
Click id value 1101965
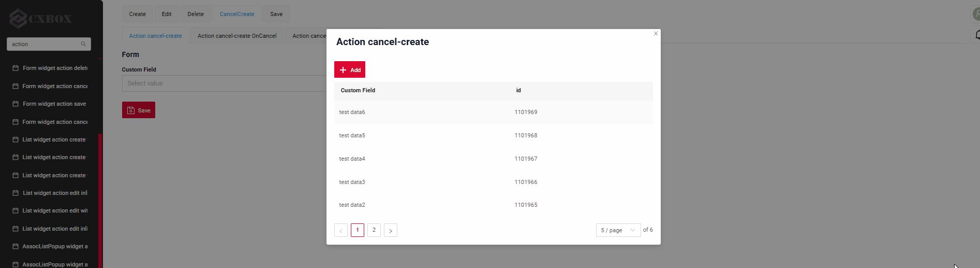[x=526, y=205]
